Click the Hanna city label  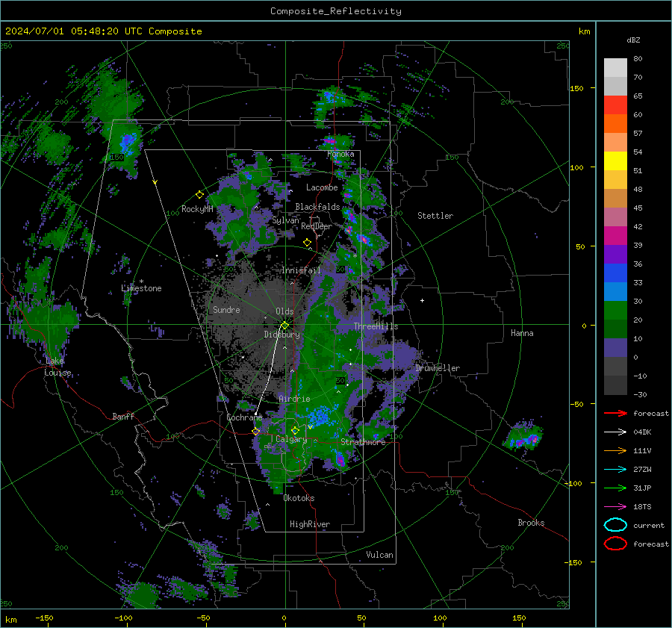click(522, 333)
